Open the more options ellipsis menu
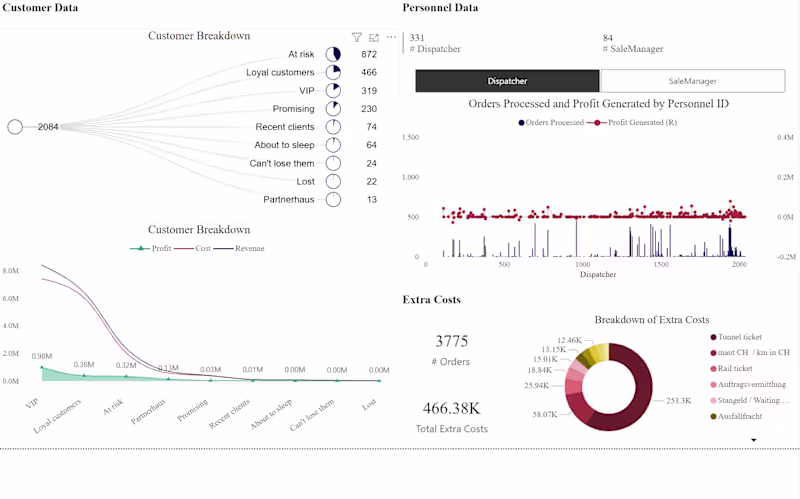This screenshot has width=800, height=499. pos(391,37)
